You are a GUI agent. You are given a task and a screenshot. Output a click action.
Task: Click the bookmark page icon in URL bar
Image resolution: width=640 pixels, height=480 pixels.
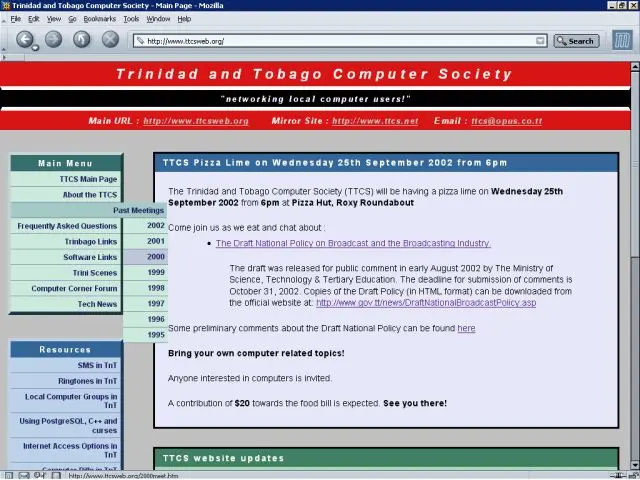(140, 41)
